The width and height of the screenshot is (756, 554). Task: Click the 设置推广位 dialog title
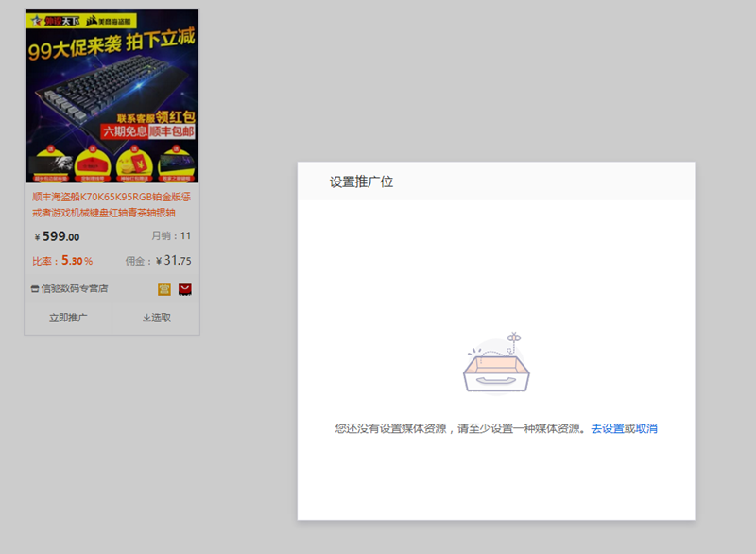(361, 182)
